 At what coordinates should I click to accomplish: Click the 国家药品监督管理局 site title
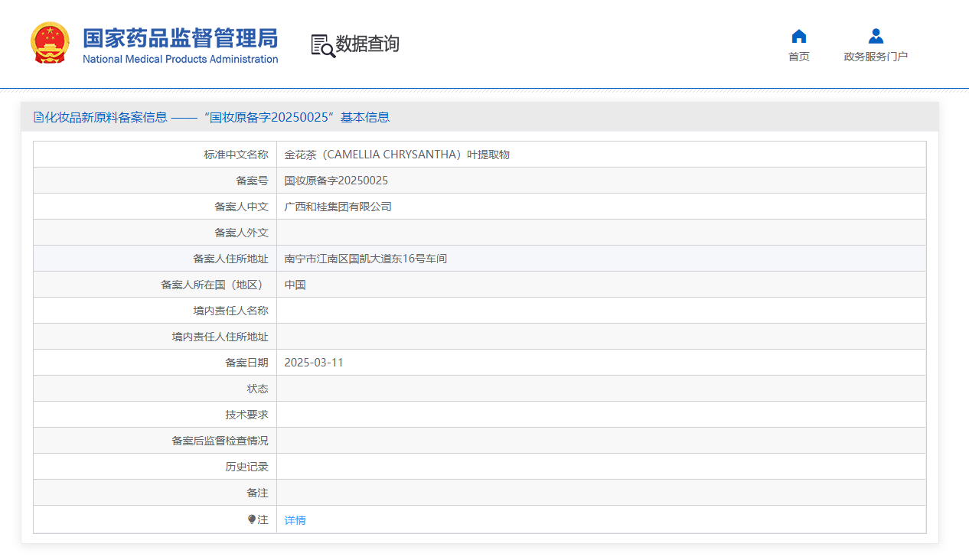pos(180,38)
